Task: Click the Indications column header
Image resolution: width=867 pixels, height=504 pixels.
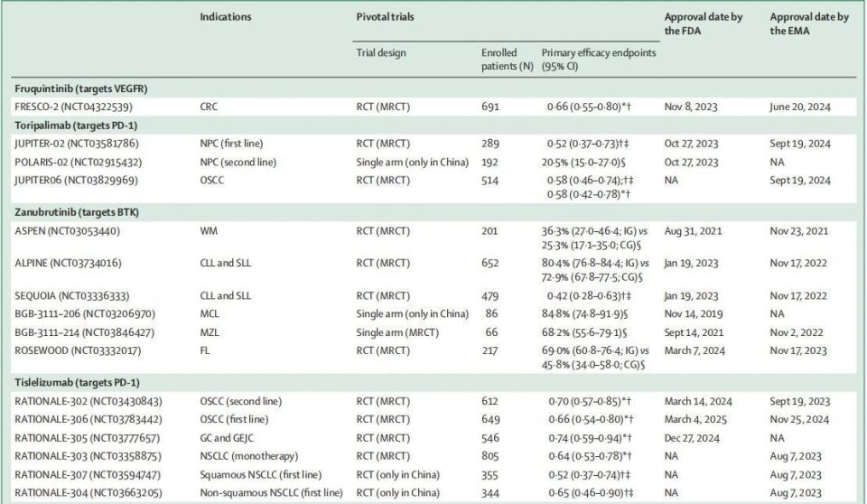Action: pos(226,17)
